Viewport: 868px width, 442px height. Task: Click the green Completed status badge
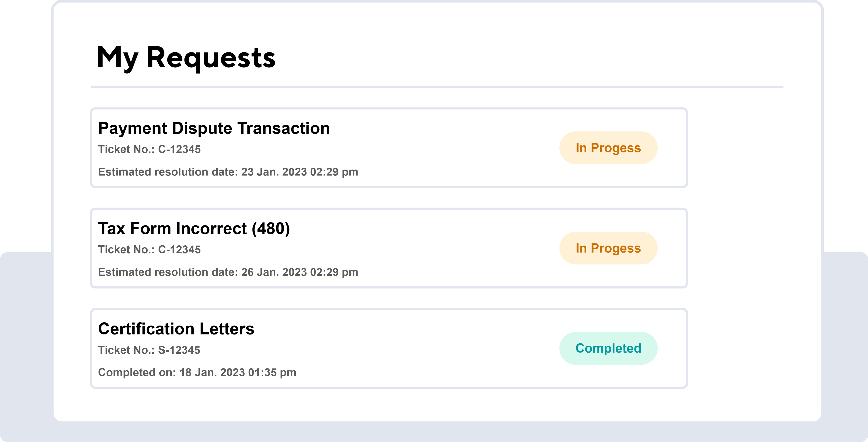pos(608,348)
